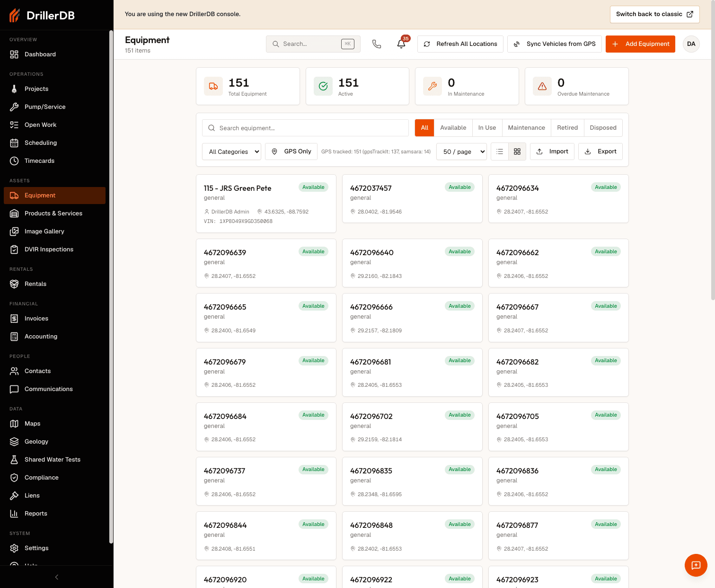The width and height of the screenshot is (715, 588).
Task: Open Compliance page
Action: coord(54,478)
